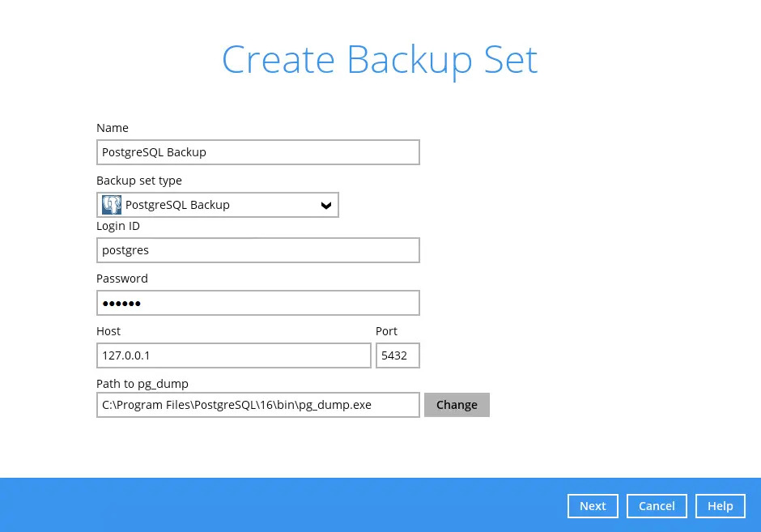
Task: Click the Port number field
Action: click(398, 355)
